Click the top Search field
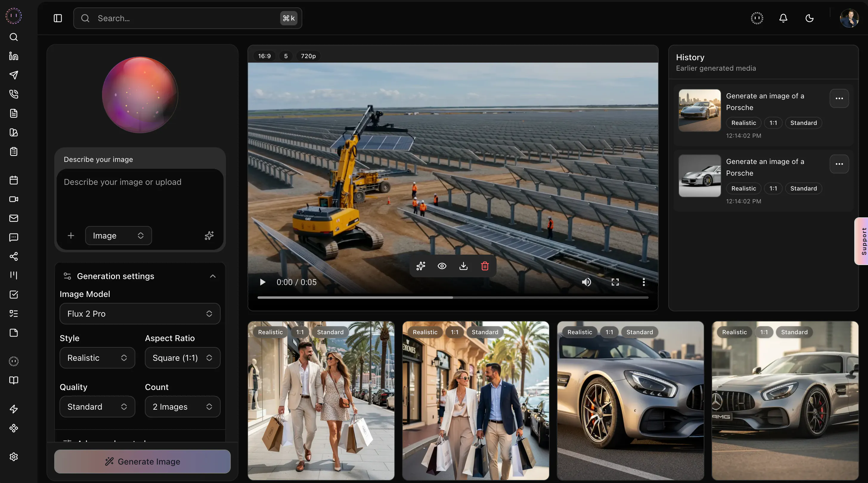 188,18
